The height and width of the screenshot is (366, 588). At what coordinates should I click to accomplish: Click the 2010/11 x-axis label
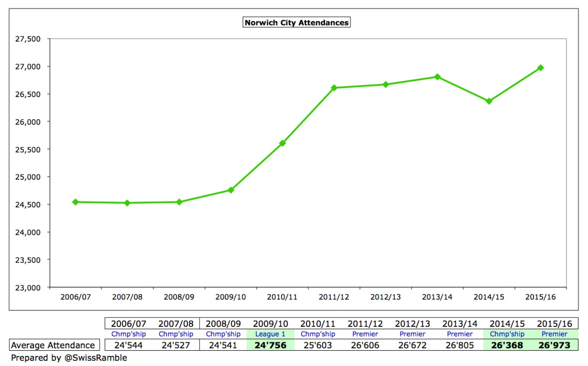(x=282, y=297)
